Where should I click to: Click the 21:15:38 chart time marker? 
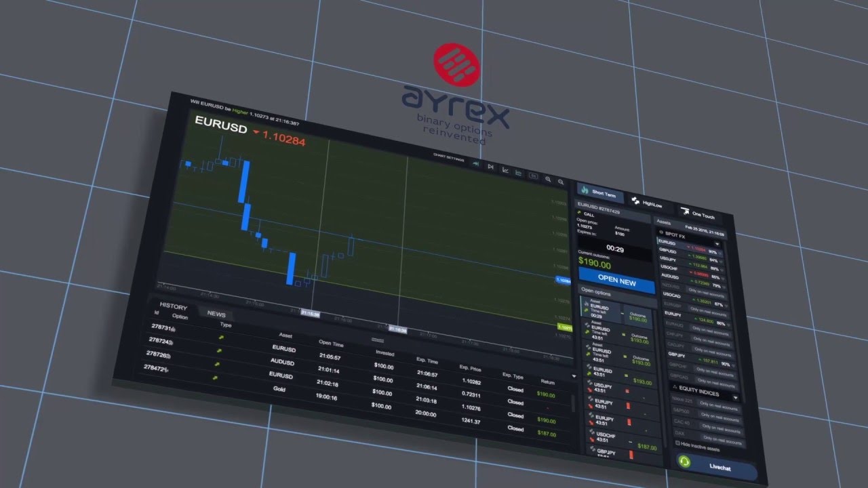click(309, 314)
